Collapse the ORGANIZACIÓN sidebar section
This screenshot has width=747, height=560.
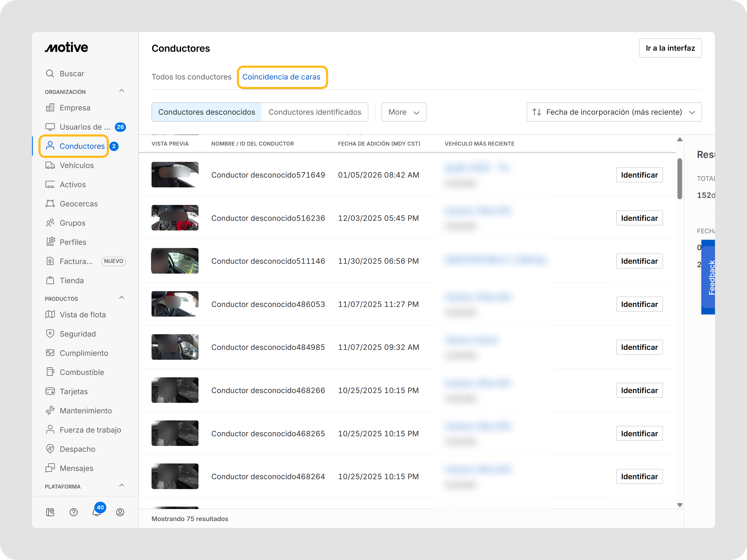[121, 90]
